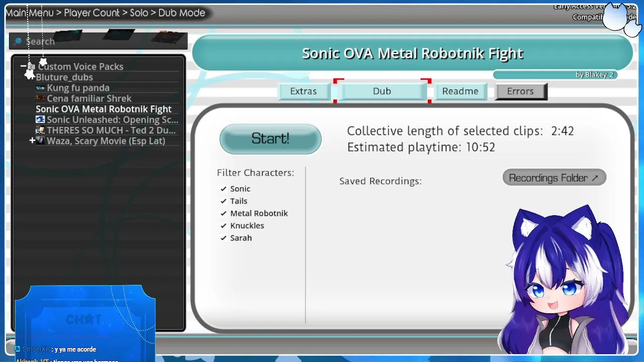Image resolution: width=644 pixels, height=362 pixels.
Task: Click Solo in the breadcrumb path
Action: [139, 13]
